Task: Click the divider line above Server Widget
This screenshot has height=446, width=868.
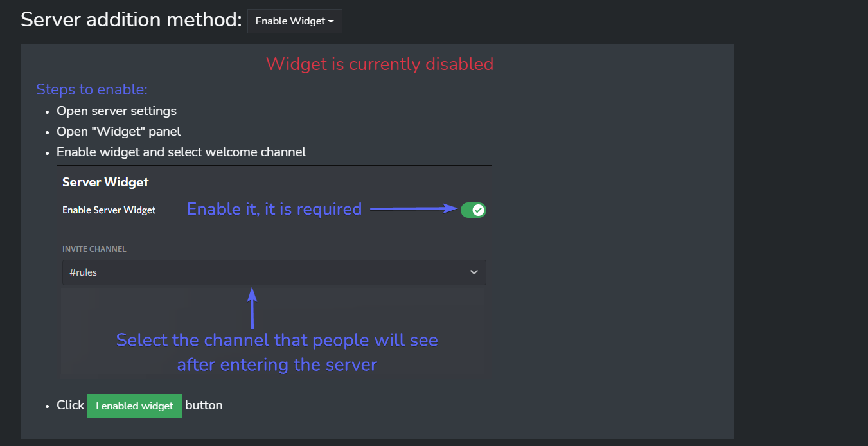Action: pos(274,165)
